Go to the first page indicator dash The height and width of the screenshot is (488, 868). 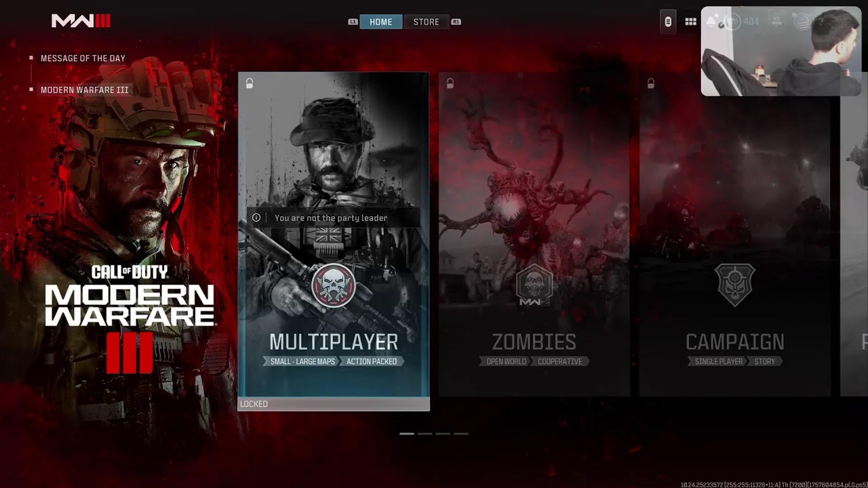coord(407,433)
